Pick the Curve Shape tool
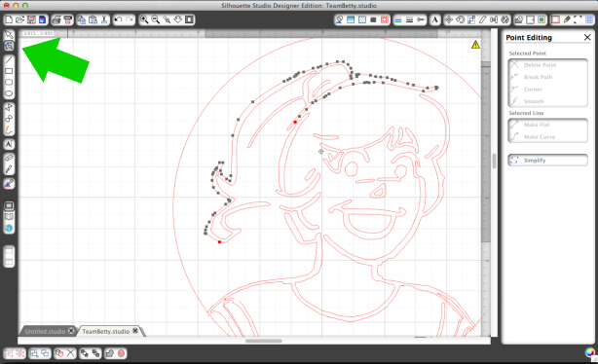 9,119
